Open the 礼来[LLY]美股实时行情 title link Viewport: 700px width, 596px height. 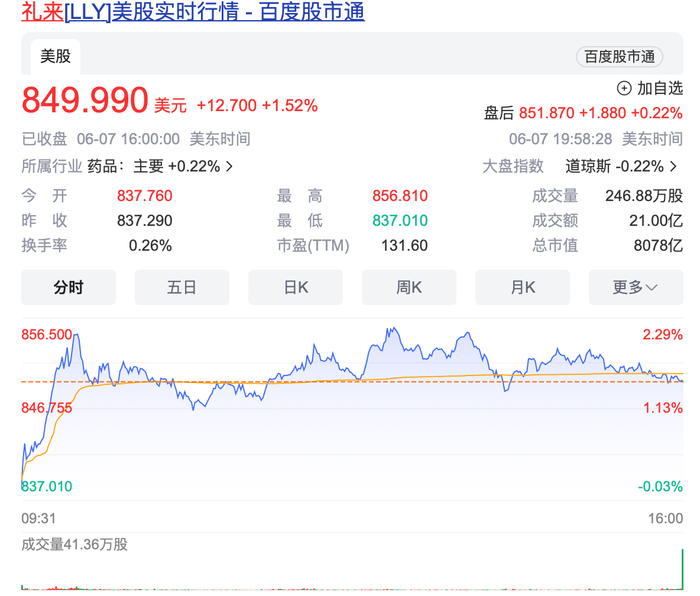[x=193, y=12]
